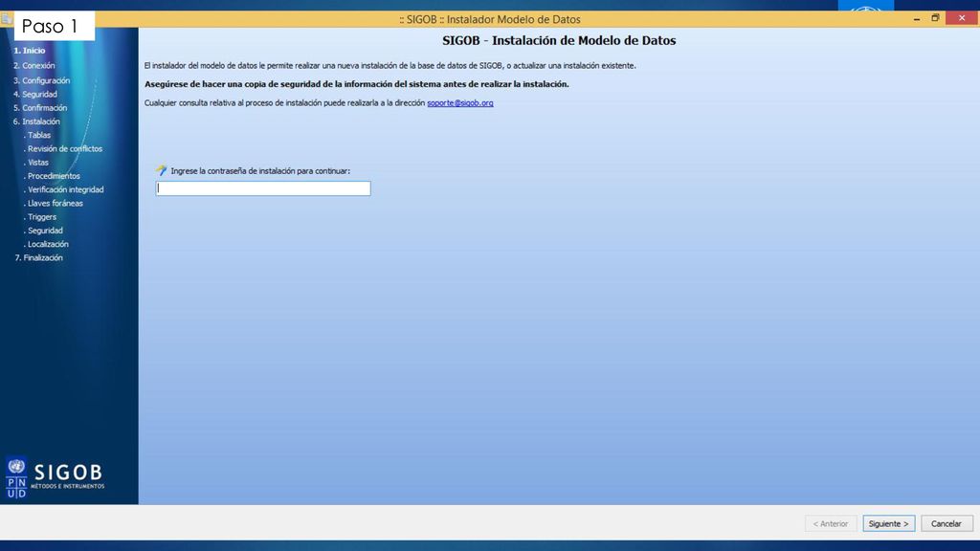The image size is (980, 551).
Task: Close the SIGOB installer window
Action: 962,18
